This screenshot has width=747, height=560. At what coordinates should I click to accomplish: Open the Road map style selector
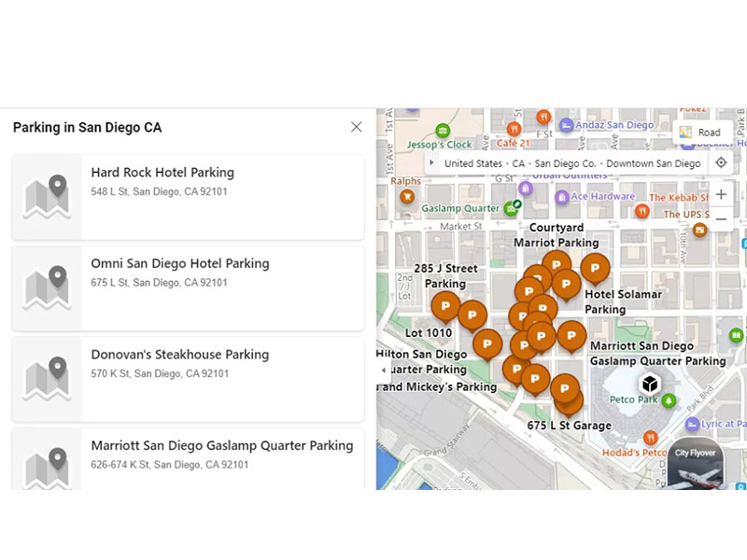point(701,133)
